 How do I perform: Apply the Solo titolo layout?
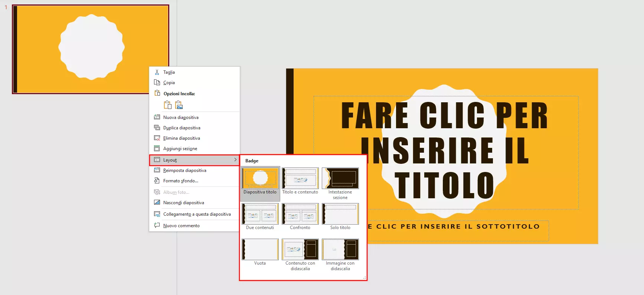[x=340, y=217]
